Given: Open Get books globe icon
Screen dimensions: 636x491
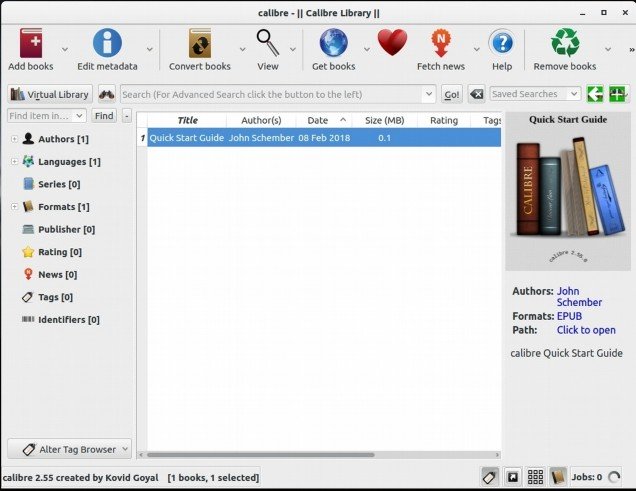Looking at the screenshot, I should [x=333, y=43].
